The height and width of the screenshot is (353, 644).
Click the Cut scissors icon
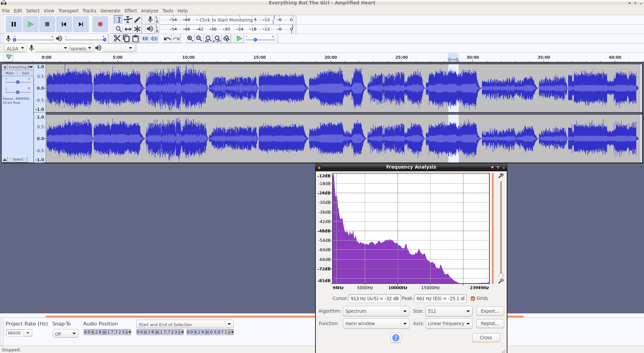pos(117,39)
